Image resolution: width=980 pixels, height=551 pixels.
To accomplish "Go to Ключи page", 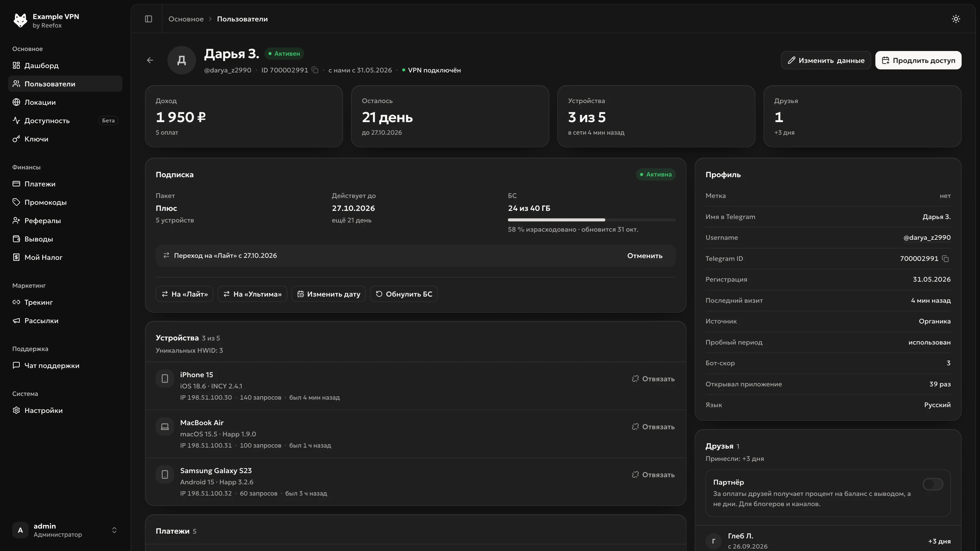I will click(65, 139).
